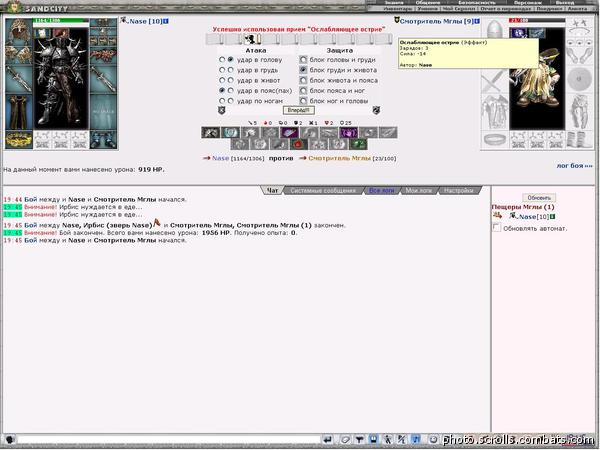The image size is (600, 450).
Task: Click the blue save icon in chat bar
Action: tap(373, 440)
